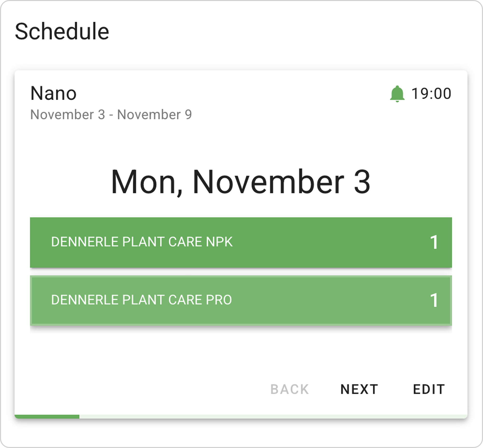
Task: Click the filled green part of progress bar
Action: (47, 416)
